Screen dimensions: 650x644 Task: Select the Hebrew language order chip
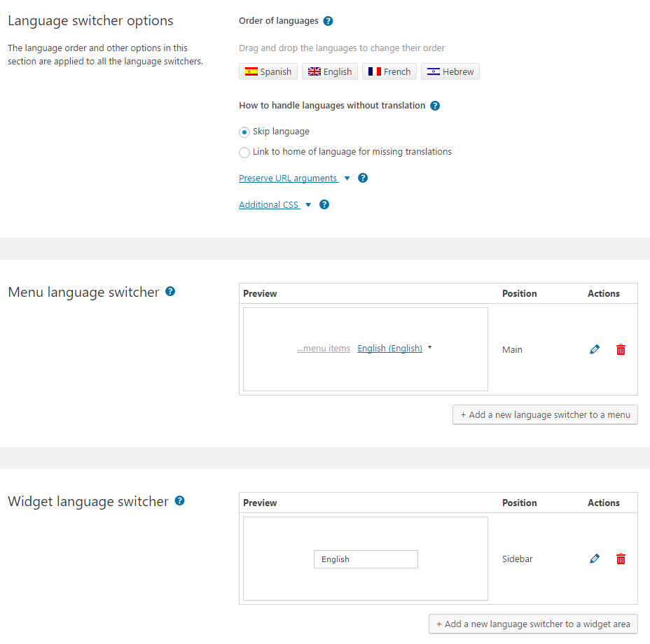tap(450, 71)
